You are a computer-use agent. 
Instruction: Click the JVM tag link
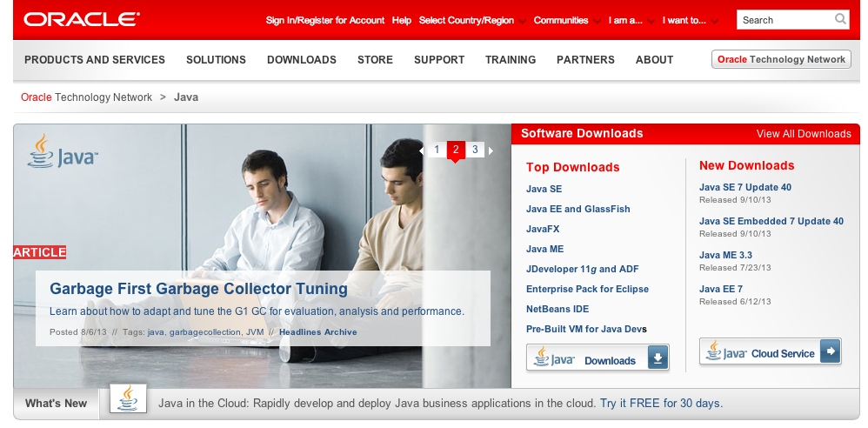tap(255, 332)
